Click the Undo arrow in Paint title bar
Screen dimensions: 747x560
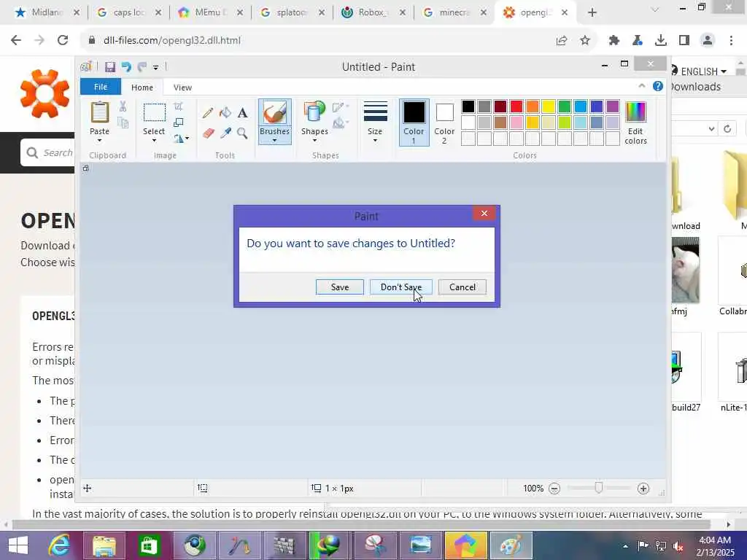click(x=126, y=67)
